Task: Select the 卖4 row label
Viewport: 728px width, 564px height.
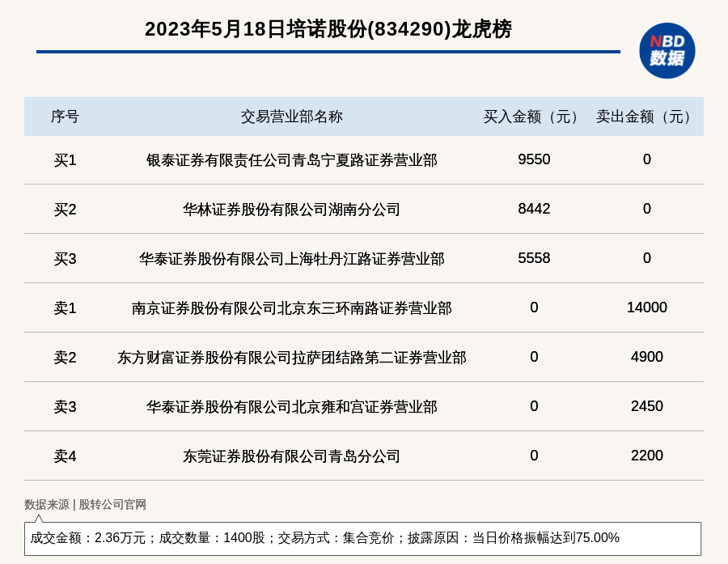Action: coord(65,456)
